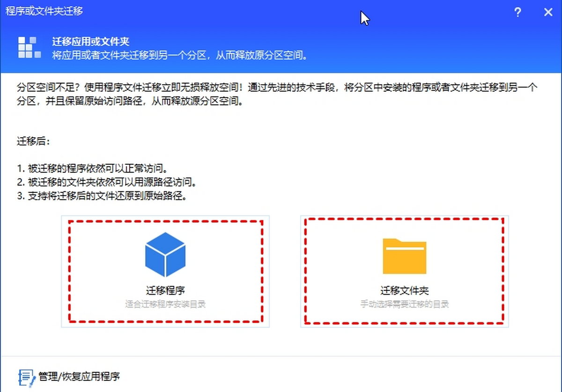Click the yellow folder 迁移文件夹 icon
Viewport: 562px width, 392px height.
404,255
